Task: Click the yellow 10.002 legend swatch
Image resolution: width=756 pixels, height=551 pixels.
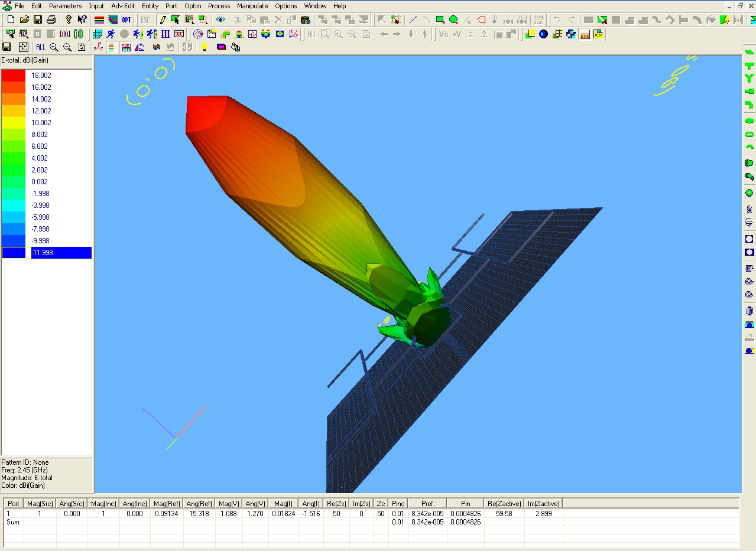Action: click(x=14, y=123)
